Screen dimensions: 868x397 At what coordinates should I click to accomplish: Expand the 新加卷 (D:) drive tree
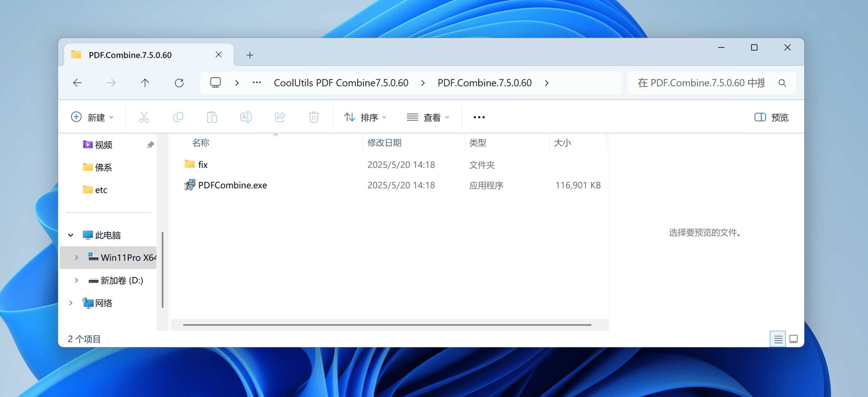(76, 280)
